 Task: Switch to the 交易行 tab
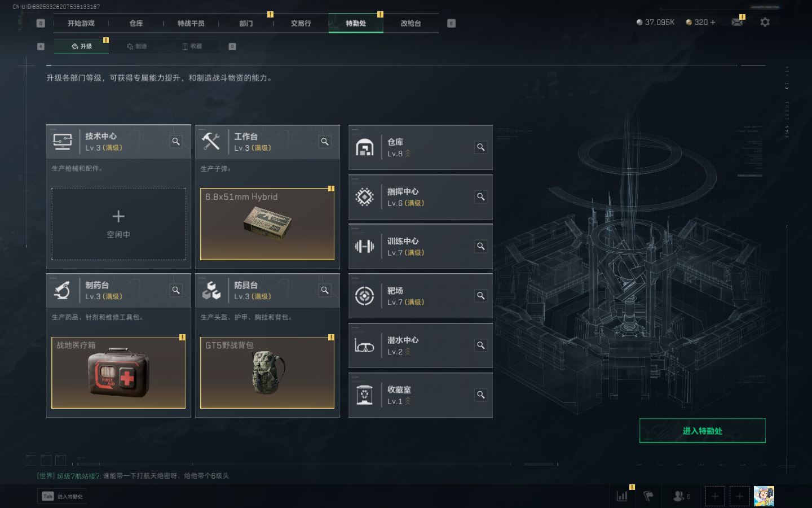[x=301, y=23]
